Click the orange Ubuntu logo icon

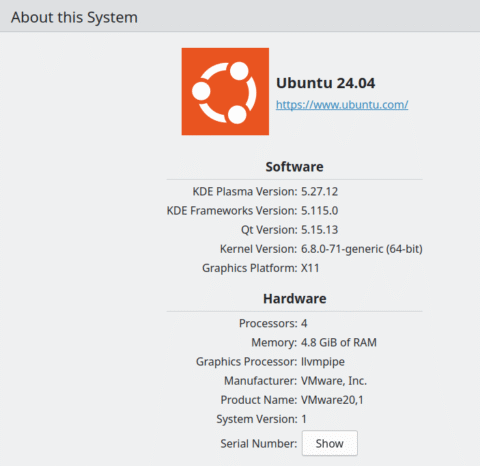click(225, 91)
